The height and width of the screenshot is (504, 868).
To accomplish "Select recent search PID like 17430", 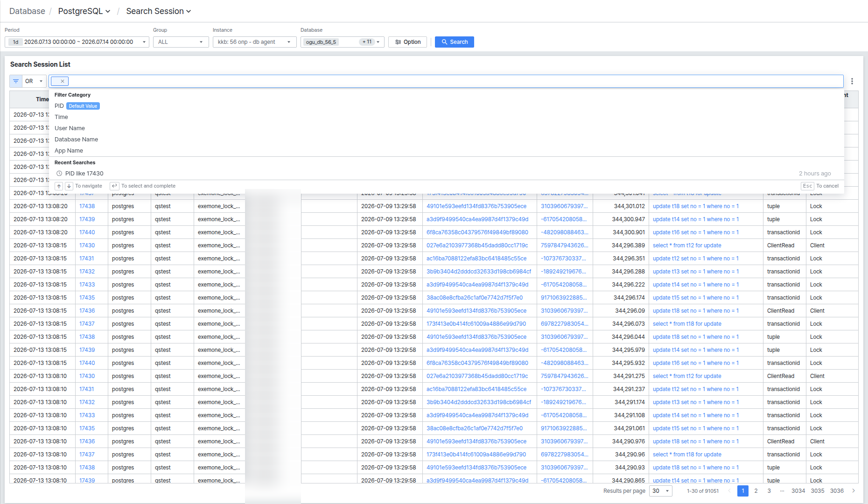I will coord(84,174).
